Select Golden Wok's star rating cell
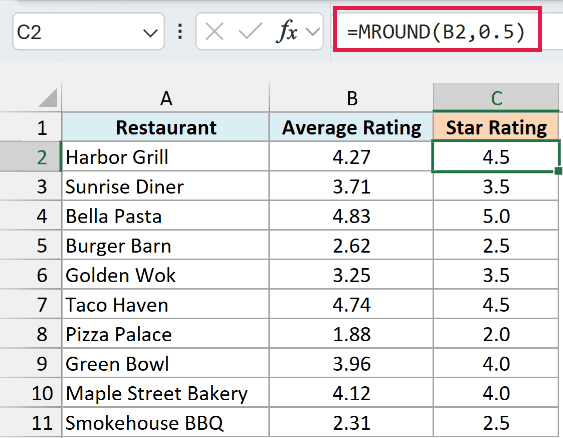 pyautogui.click(x=496, y=275)
